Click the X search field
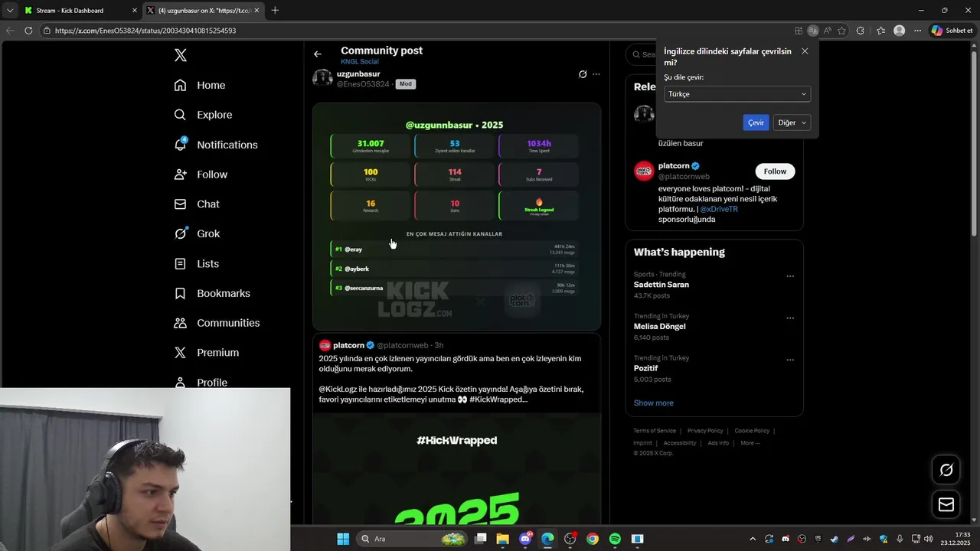The image size is (980, 551). pyautogui.click(x=642, y=54)
